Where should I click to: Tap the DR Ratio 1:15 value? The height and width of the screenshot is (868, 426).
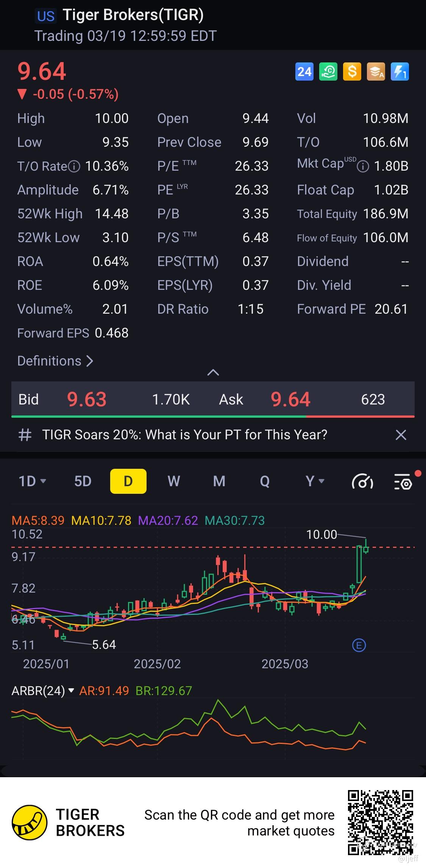click(x=251, y=309)
